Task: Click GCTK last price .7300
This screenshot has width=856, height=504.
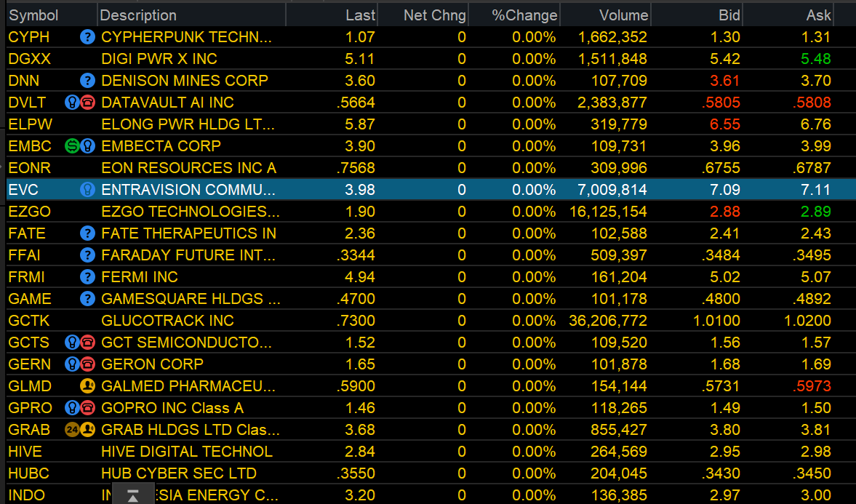Action: (x=356, y=321)
